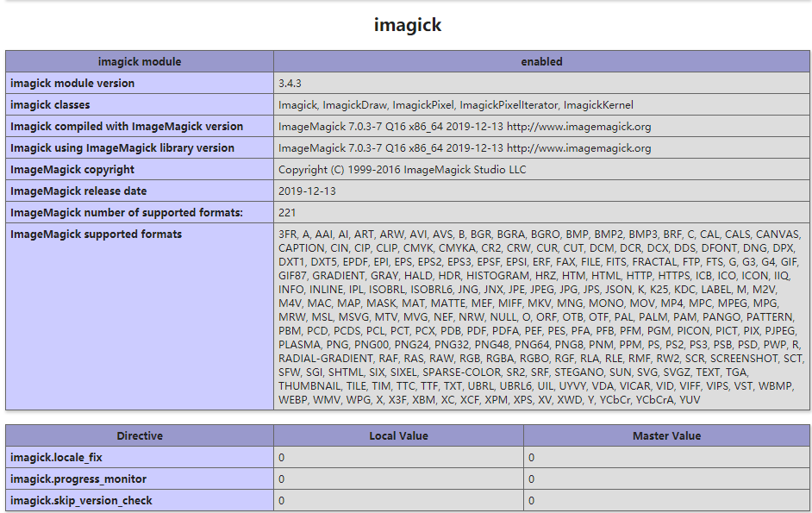Click "Copyright (C) 1999-2016 ImageMagick Studio LLC" value

pyautogui.click(x=402, y=170)
